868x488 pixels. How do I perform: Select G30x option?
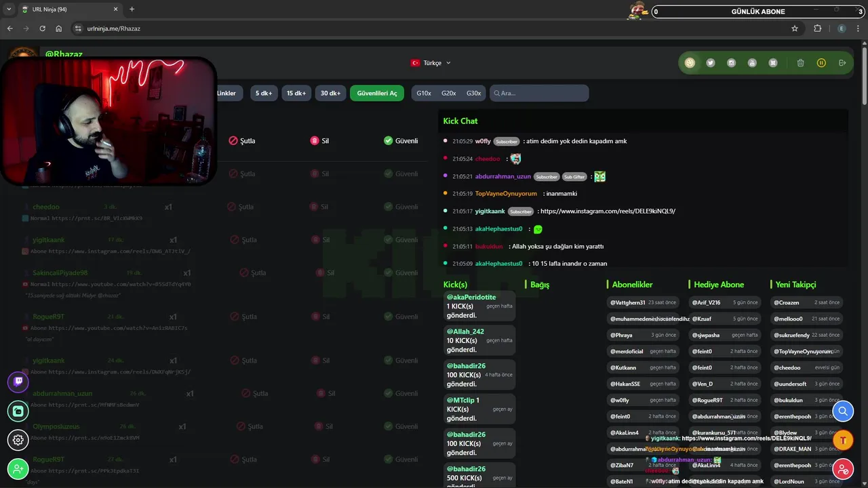473,93
